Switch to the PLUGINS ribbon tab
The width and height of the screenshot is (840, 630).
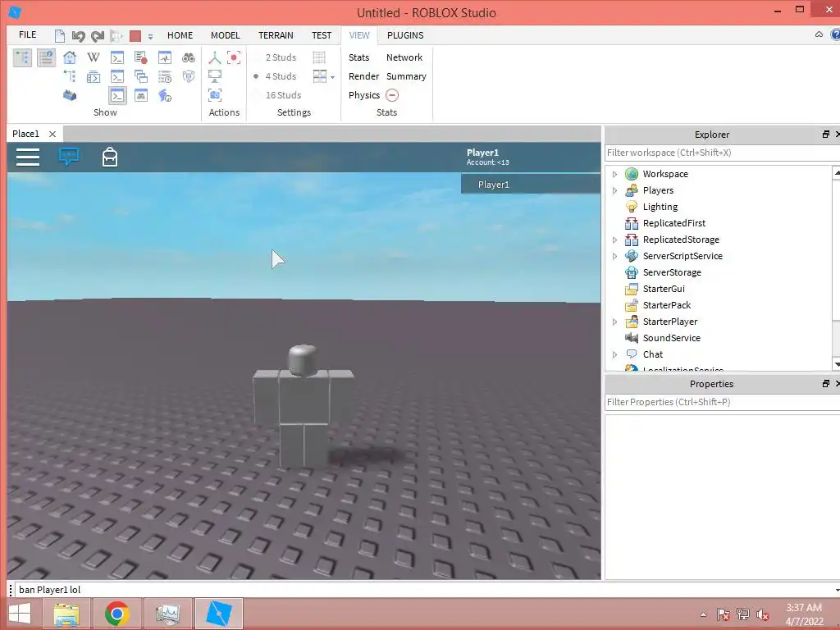point(405,35)
